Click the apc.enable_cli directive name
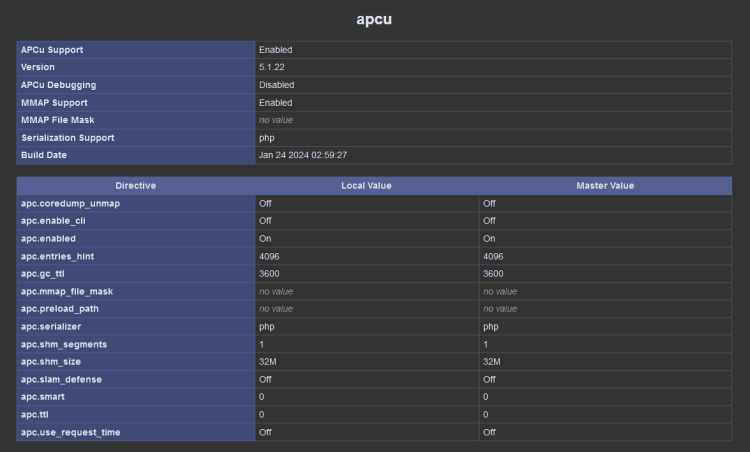This screenshot has height=452, width=750. click(x=60, y=221)
